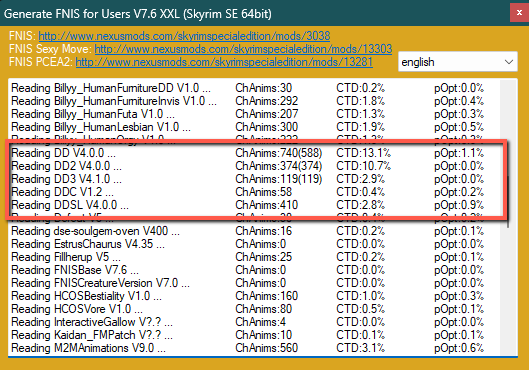Image resolution: width=529 pixels, height=370 pixels.
Task: Click 'CTD:2.9%' value
Action: click(x=360, y=179)
